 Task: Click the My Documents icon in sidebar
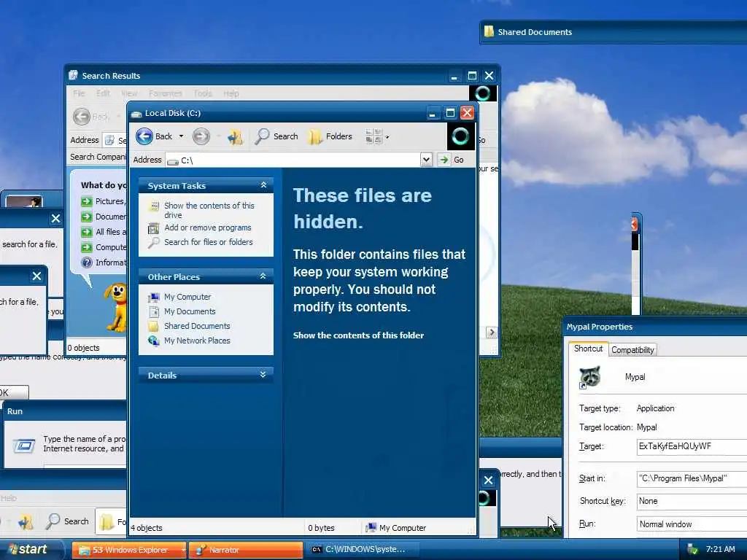click(x=153, y=312)
